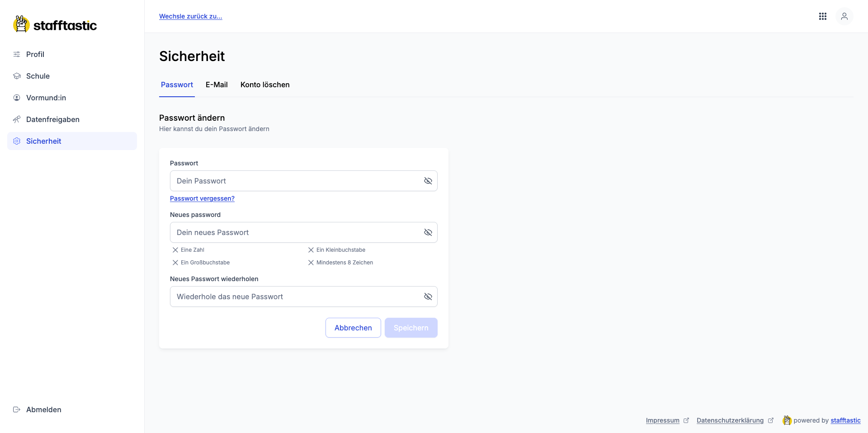Open Vormund:in settings

pos(45,98)
